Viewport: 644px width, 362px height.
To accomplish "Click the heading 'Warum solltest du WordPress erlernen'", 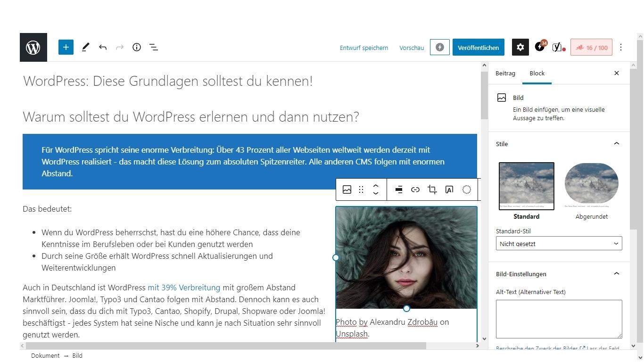I will click(x=191, y=117).
